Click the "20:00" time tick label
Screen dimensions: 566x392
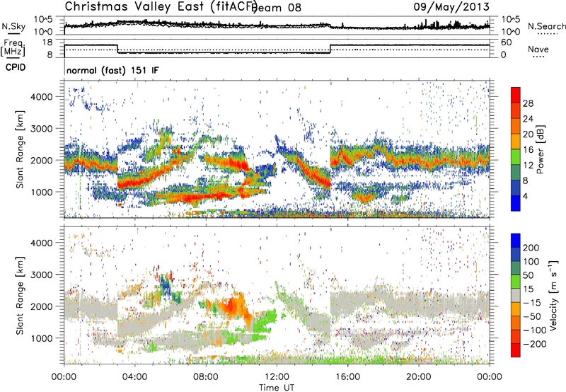click(x=418, y=377)
